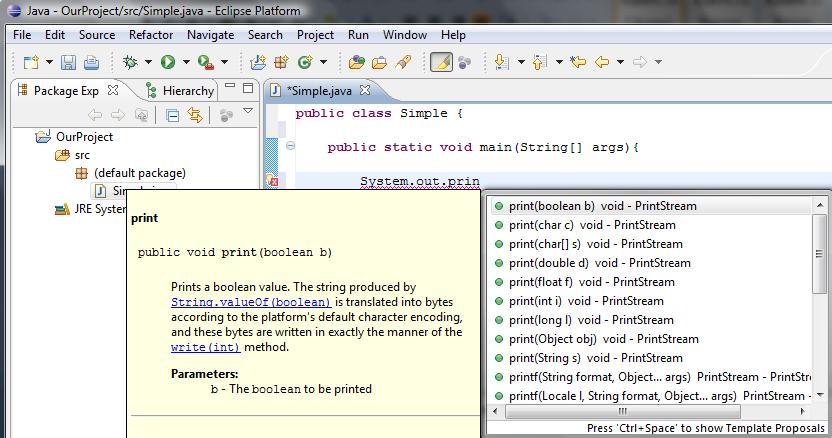Save the file with the floppy icon

[68, 62]
